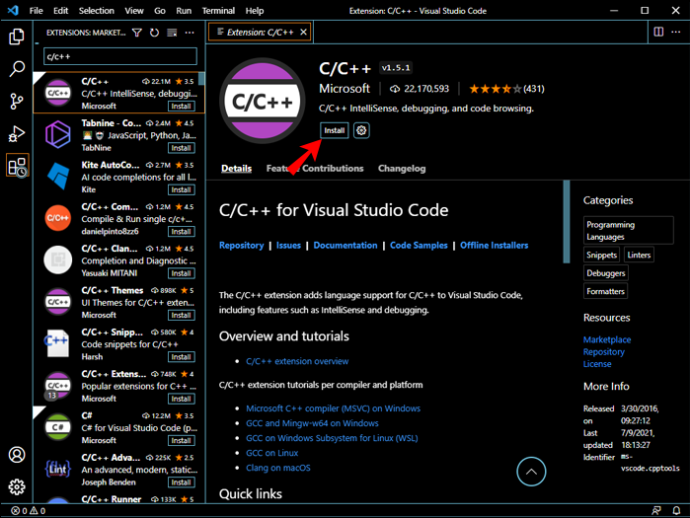The height and width of the screenshot is (518, 690).
Task: Select the Formatters category tag
Action: [x=605, y=291]
